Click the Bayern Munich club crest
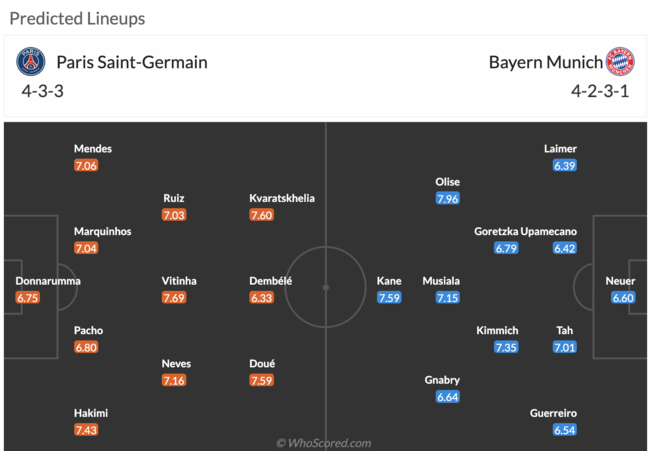The width and height of the screenshot is (650, 451). click(620, 62)
